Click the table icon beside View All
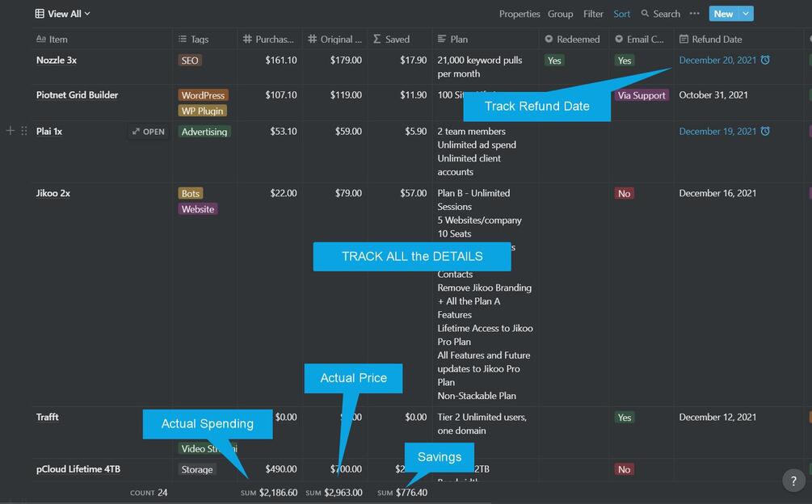 coord(40,14)
